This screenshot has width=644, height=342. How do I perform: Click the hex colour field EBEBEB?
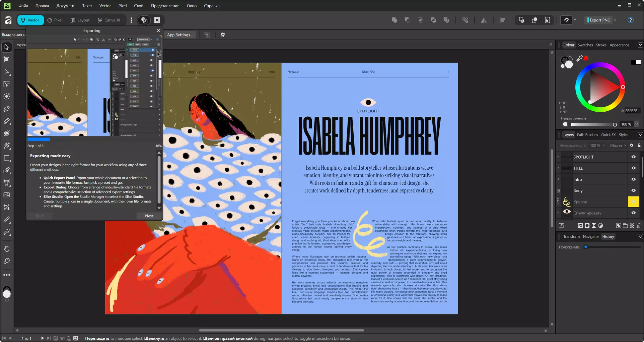pyautogui.click(x=631, y=111)
